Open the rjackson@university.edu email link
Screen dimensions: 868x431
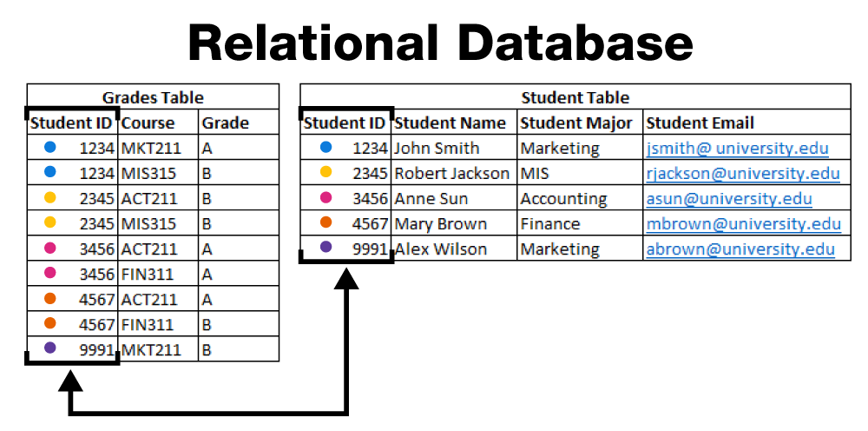743,174
